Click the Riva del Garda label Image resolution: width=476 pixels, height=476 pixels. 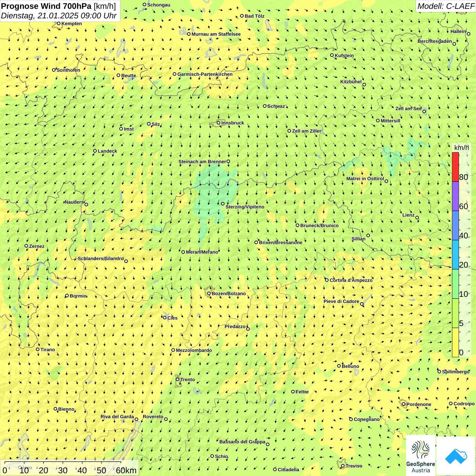[117, 417]
